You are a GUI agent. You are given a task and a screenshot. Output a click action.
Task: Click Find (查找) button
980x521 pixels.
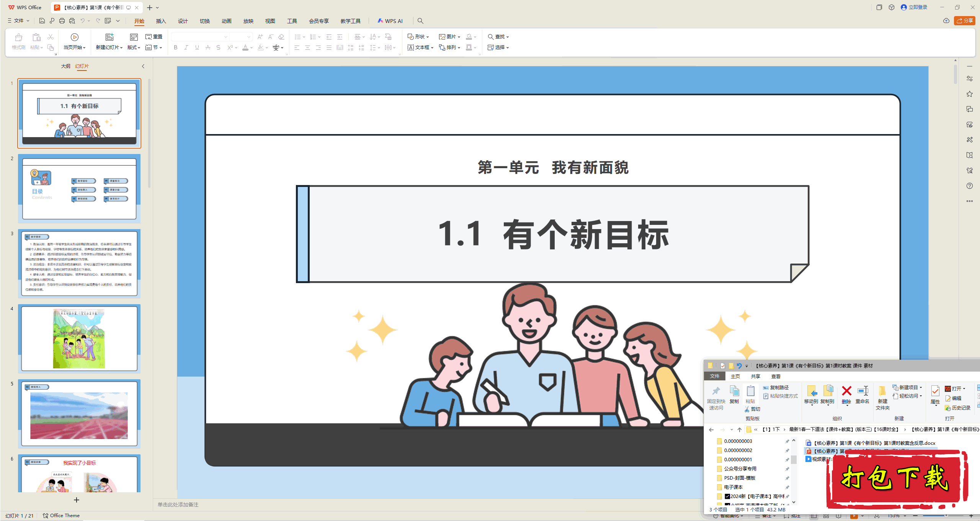(x=498, y=37)
